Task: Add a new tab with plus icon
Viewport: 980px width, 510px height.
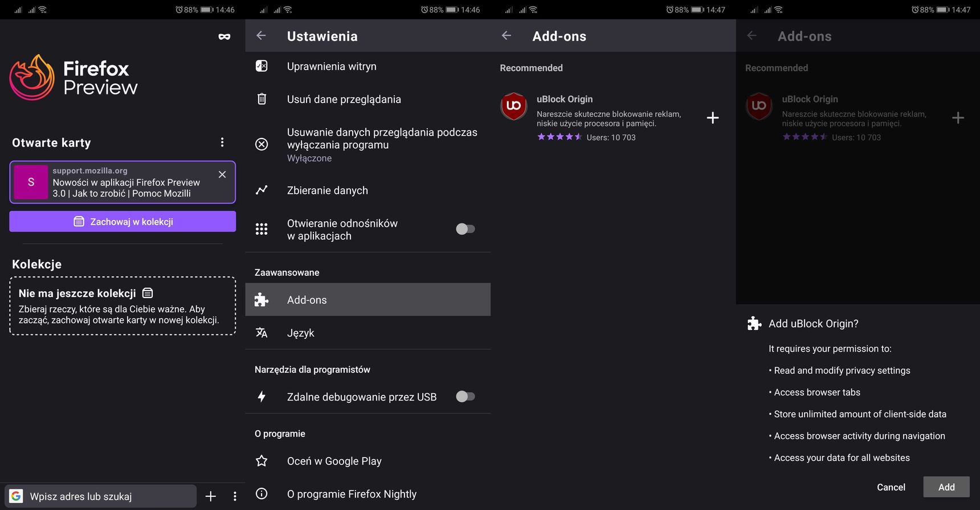Action: click(x=211, y=496)
